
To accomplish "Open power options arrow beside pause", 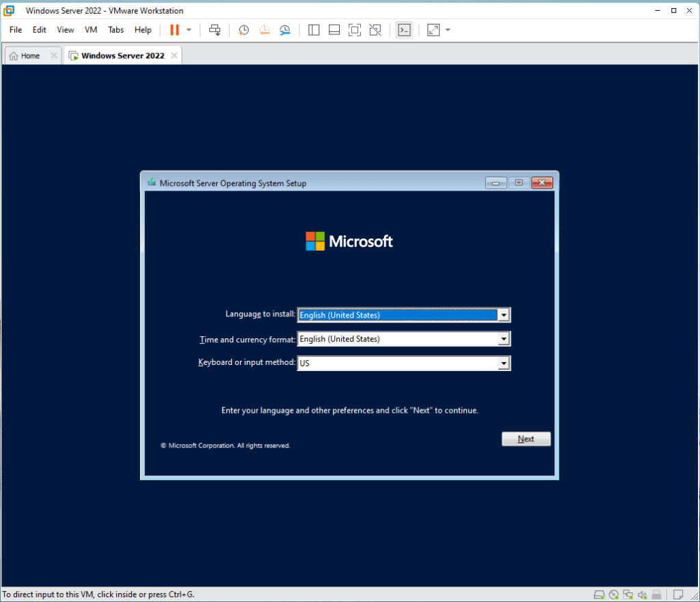I will (x=189, y=30).
